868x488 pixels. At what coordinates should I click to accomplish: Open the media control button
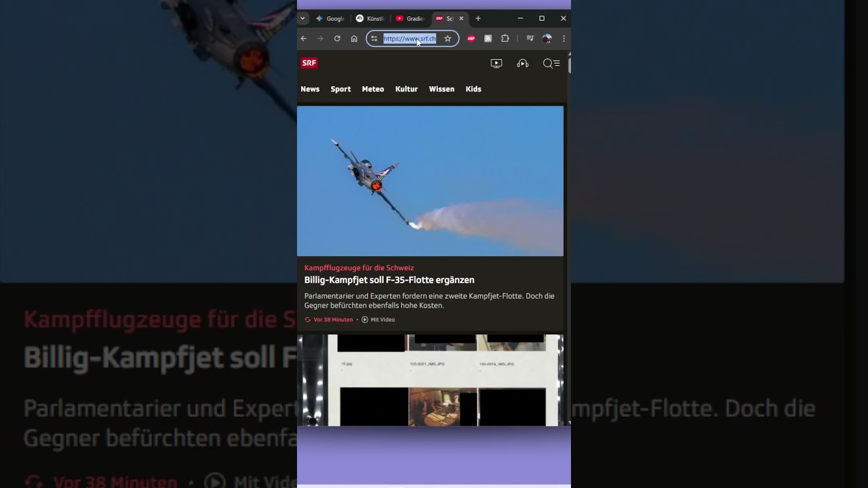[x=530, y=39]
